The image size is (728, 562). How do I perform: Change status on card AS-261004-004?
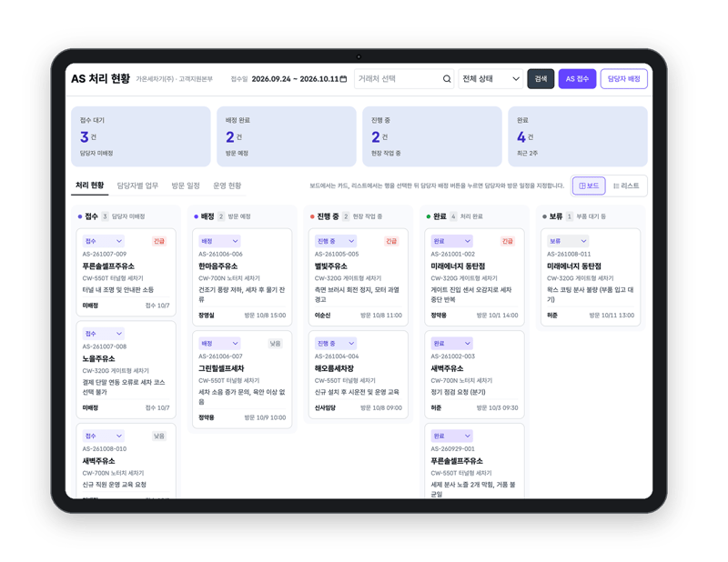[336, 343]
